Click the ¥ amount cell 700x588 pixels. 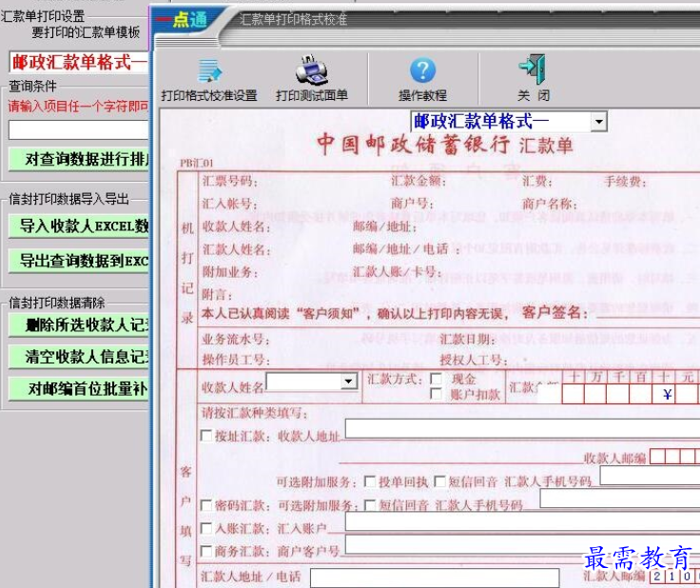tap(663, 394)
